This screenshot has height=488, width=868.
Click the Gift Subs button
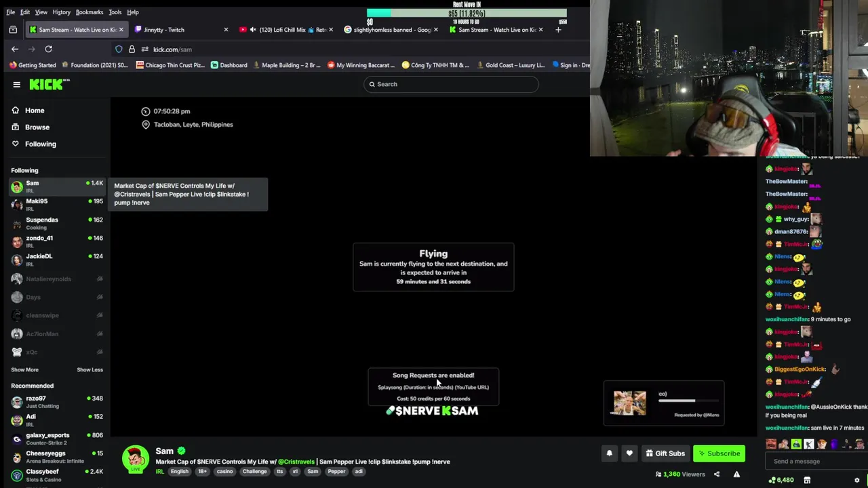[x=665, y=453]
